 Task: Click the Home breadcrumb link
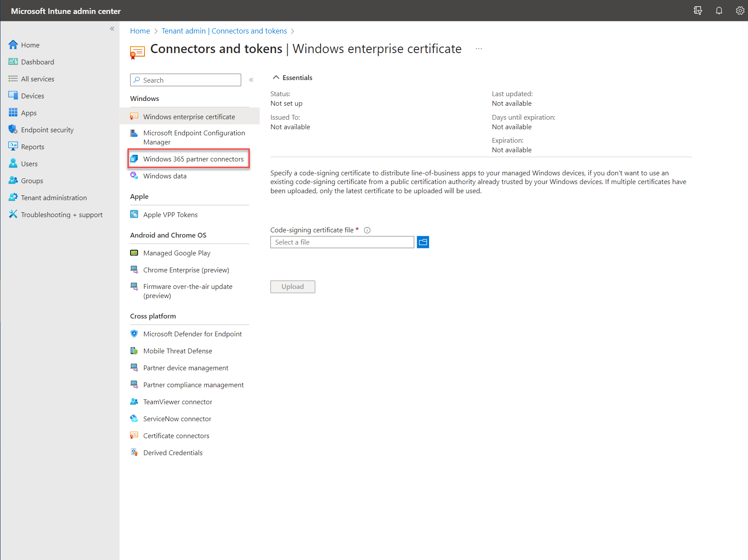click(140, 31)
